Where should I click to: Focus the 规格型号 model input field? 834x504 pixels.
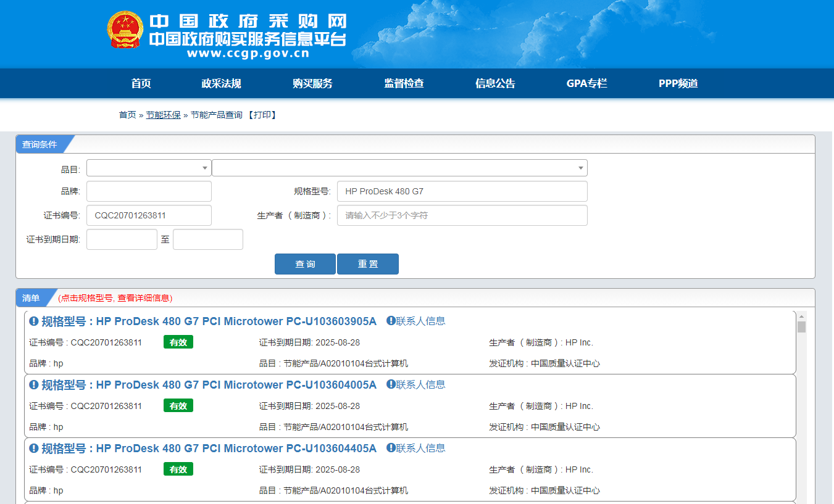pyautogui.click(x=462, y=191)
